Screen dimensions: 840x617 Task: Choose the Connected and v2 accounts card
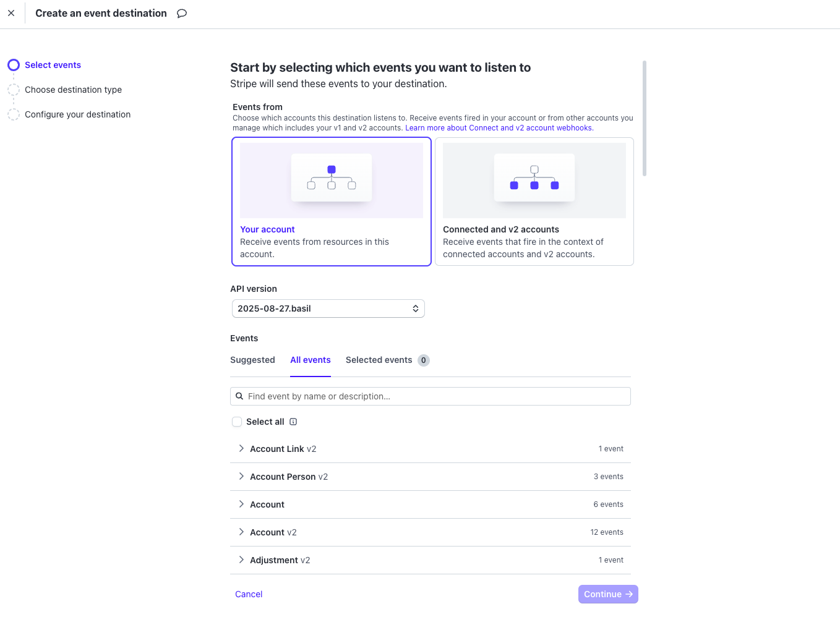[534, 202]
